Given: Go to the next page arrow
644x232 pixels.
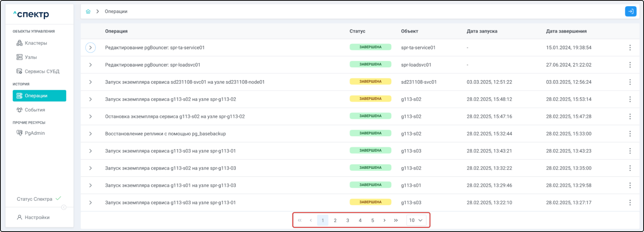Looking at the screenshot, I should [x=385, y=220].
